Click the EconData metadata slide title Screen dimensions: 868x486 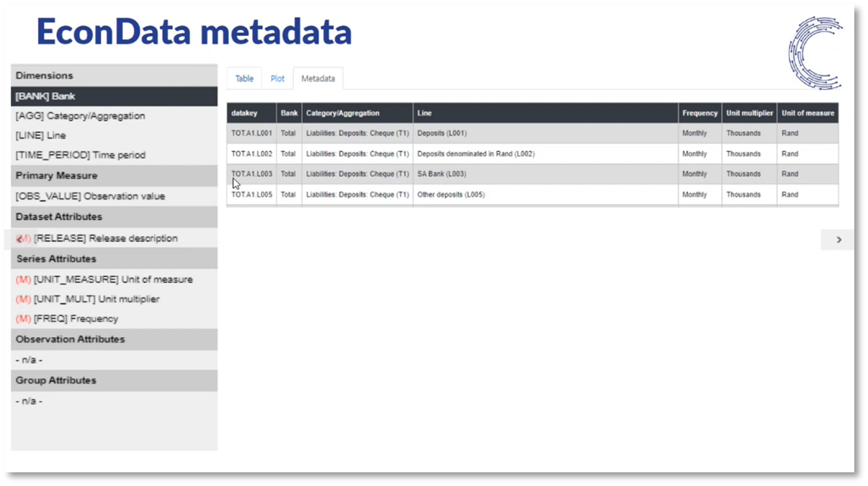point(194,32)
